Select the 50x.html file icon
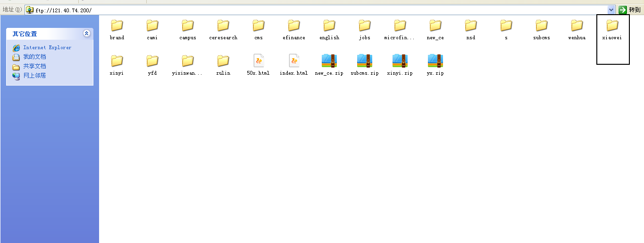Screen dimensions: 644x243 pos(259,61)
